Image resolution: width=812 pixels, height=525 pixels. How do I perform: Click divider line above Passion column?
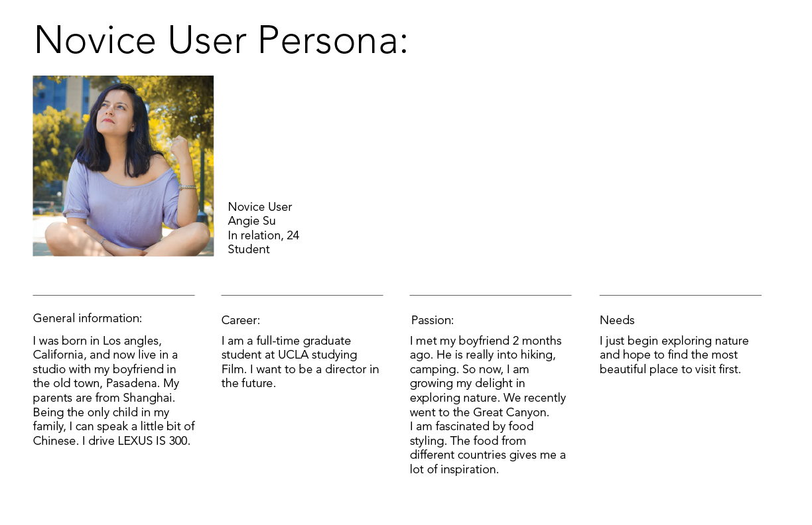(x=490, y=295)
